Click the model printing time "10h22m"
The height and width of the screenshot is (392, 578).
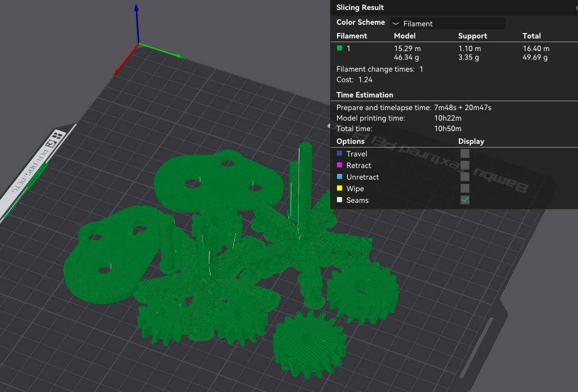448,118
